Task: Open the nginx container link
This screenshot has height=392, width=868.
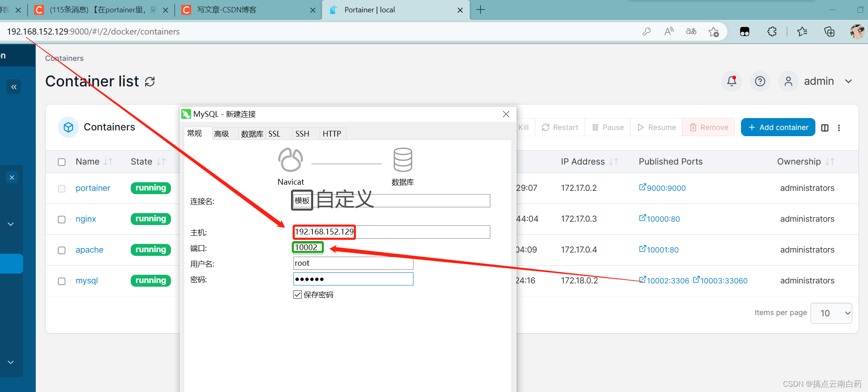Action: click(86, 219)
